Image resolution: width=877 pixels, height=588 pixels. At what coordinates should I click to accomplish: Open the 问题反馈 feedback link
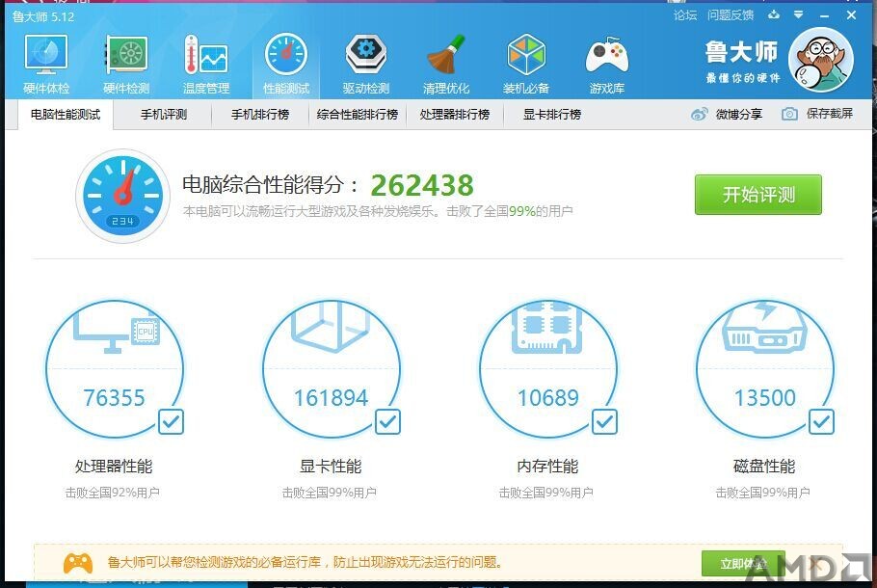pyautogui.click(x=731, y=15)
